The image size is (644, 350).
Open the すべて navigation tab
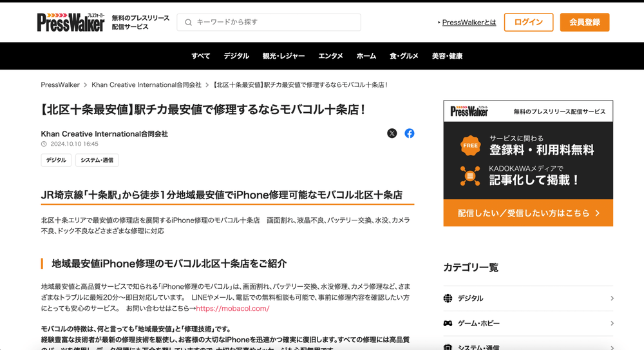pyautogui.click(x=200, y=56)
